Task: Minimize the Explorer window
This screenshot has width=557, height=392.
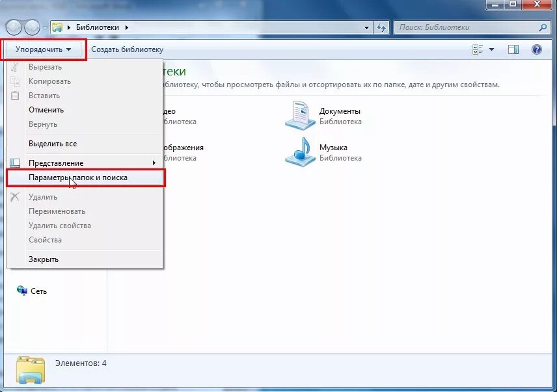Action: [x=495, y=5]
